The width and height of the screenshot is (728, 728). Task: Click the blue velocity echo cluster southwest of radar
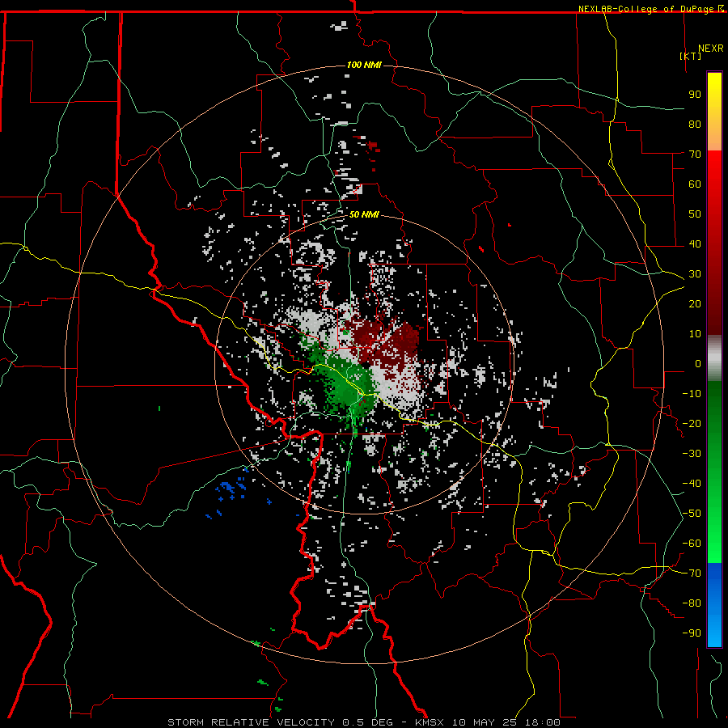[x=231, y=490]
